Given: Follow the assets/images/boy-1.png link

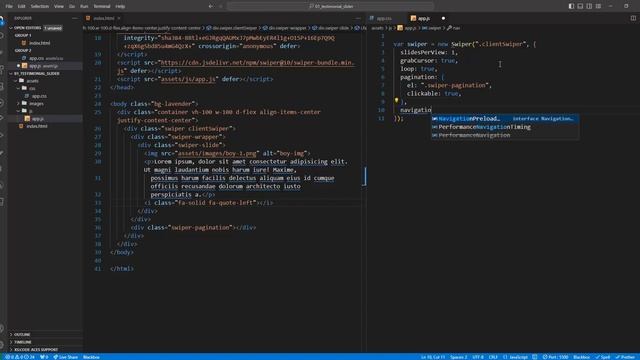Looking at the screenshot, I should (x=217, y=153).
